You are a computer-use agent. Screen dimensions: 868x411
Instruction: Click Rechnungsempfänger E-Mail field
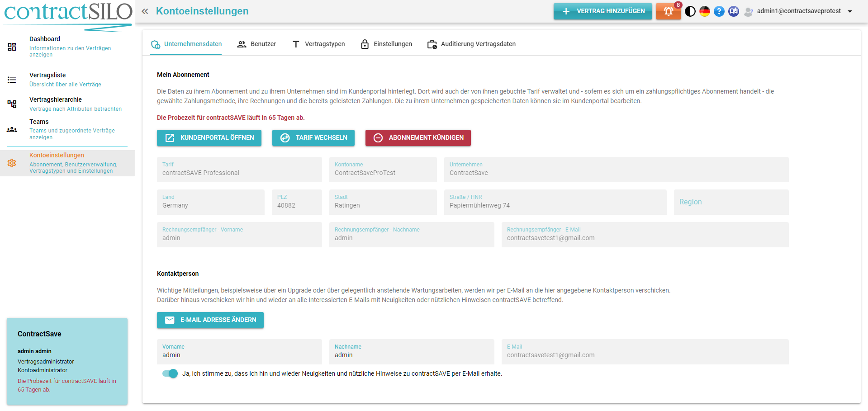645,235
